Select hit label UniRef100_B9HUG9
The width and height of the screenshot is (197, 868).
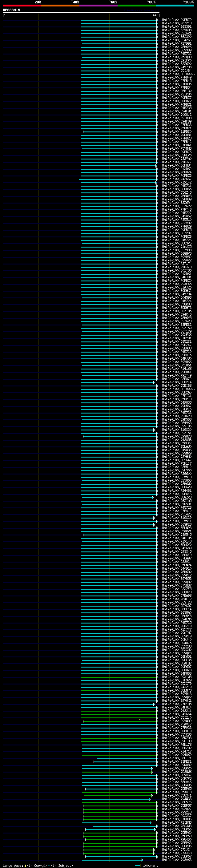tap(177, 200)
